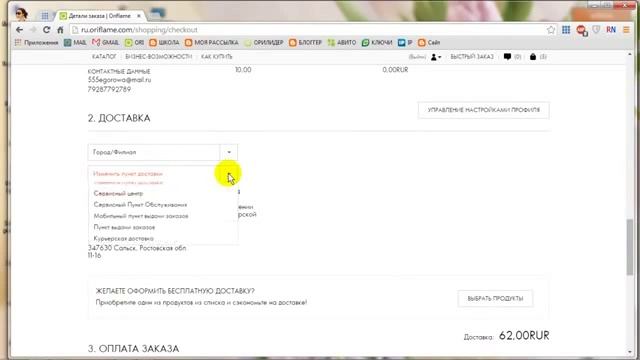Select Изменить пункт доставки entry
The image size is (640, 360).
[128, 174]
